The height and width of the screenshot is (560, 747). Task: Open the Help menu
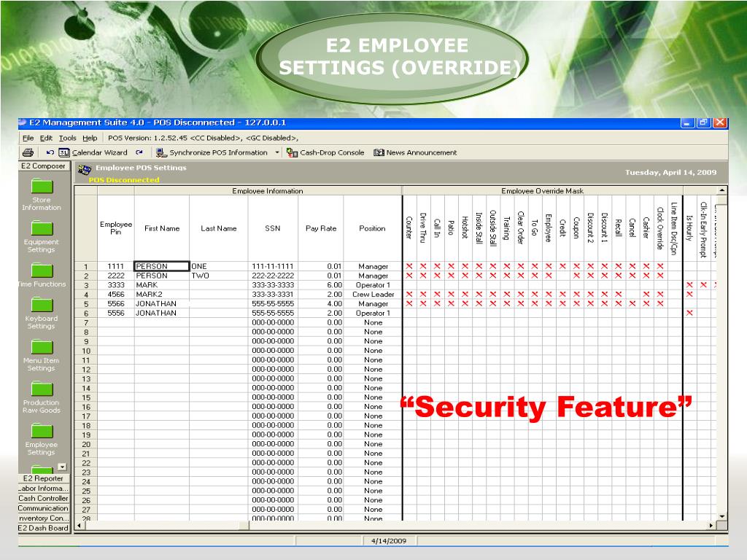point(90,138)
